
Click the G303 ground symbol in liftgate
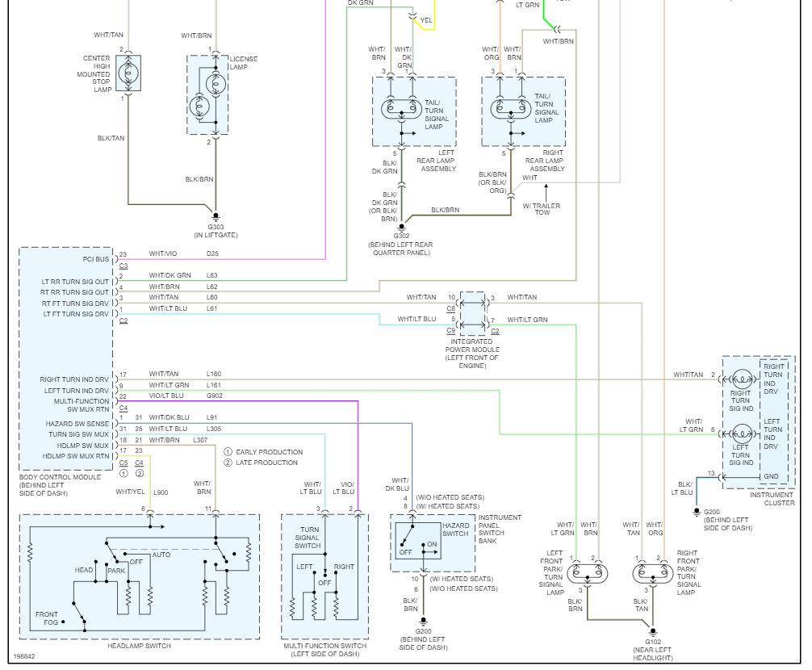tap(216, 217)
